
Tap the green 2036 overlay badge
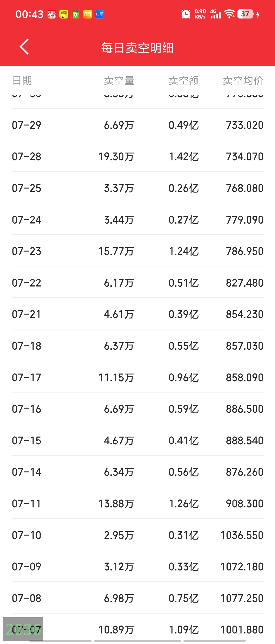23,629
